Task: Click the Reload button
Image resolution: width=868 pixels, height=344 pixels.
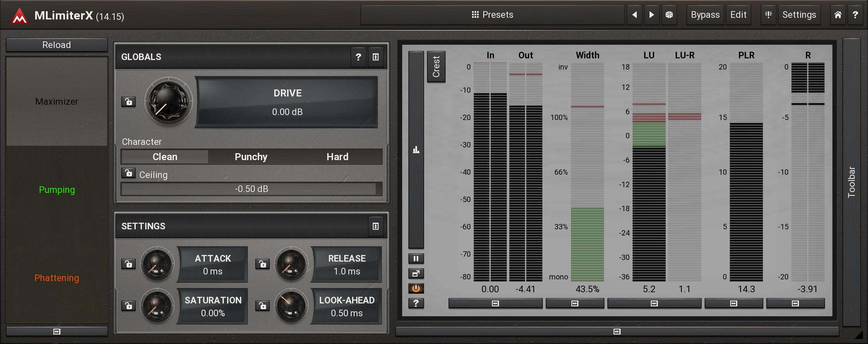Action: [x=57, y=45]
